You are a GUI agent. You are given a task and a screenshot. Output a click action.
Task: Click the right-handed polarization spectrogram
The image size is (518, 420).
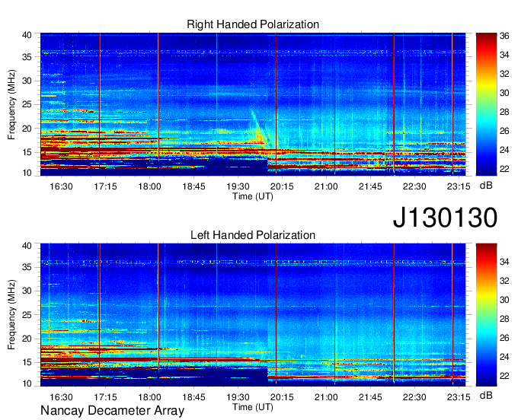253,104
